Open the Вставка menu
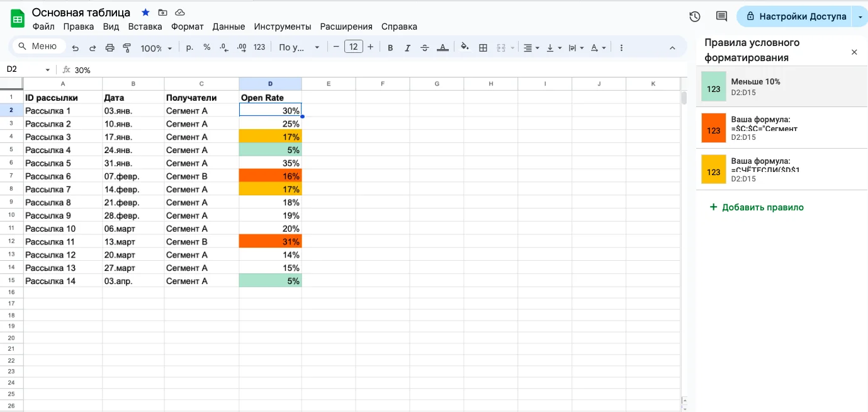This screenshot has height=412, width=868. click(x=145, y=26)
